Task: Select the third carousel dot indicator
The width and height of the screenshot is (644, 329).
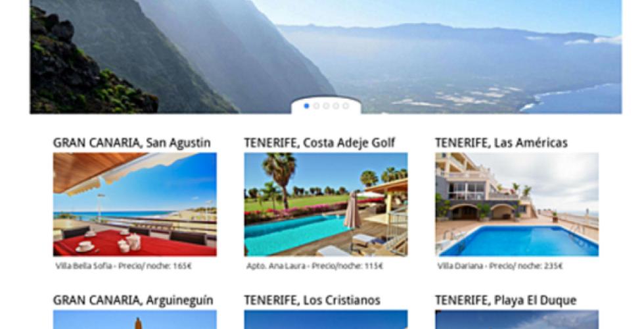Action: 326,106
